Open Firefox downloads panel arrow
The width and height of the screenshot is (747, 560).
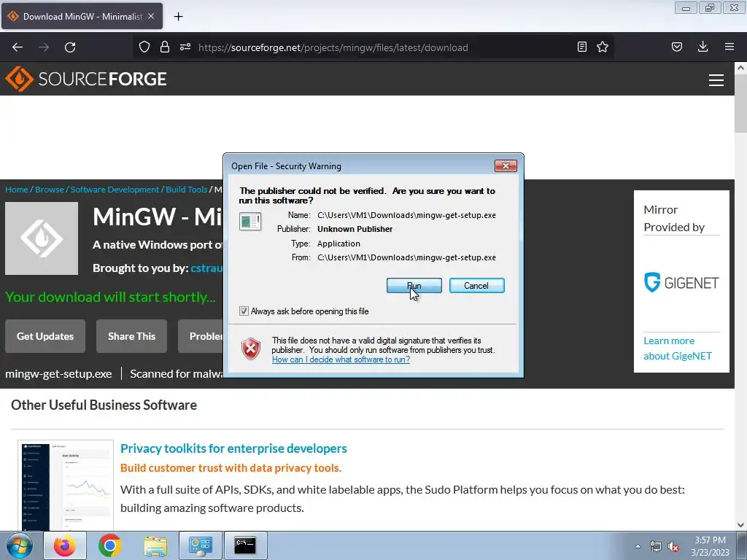pyautogui.click(x=703, y=47)
